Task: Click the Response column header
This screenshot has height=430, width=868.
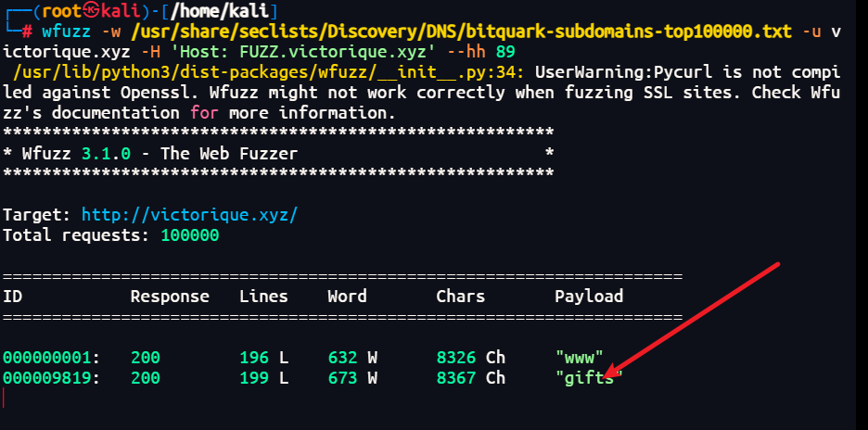Action: pyautogui.click(x=169, y=297)
